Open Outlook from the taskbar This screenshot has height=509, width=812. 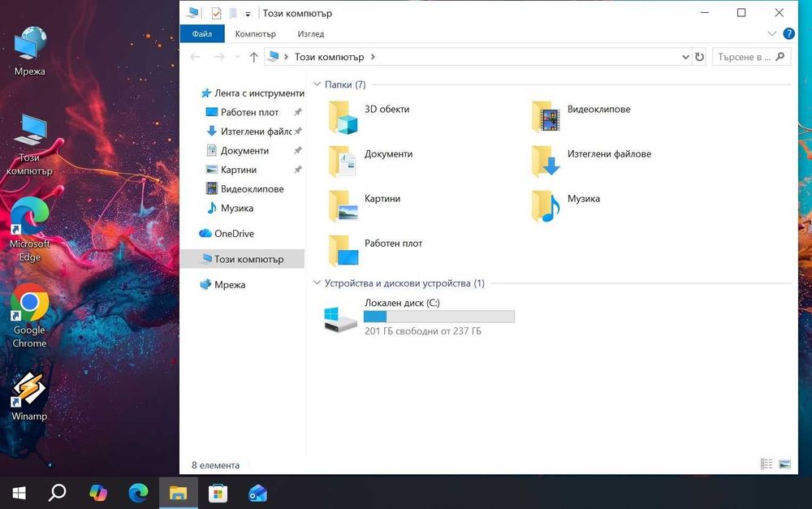[x=258, y=493]
